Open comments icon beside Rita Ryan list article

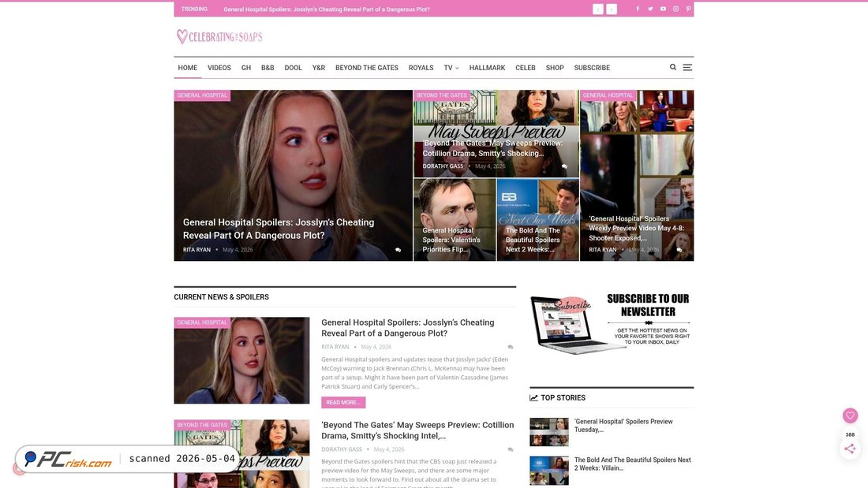(x=511, y=347)
